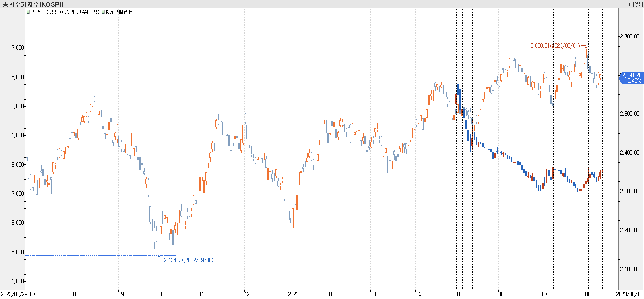Click the 10 month marker on time axis
Screen dimensions: 644x299
(163, 294)
